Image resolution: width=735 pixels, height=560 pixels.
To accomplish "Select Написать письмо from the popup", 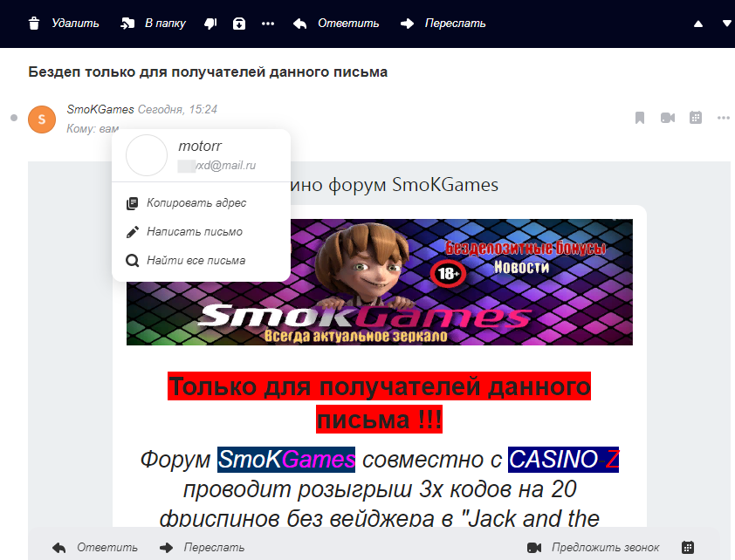I will point(195,232).
